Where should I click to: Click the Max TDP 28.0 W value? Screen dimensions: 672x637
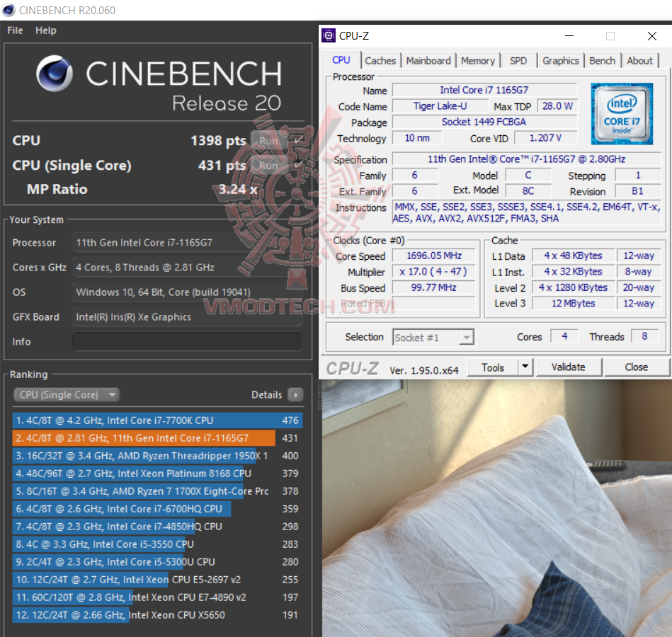pyautogui.click(x=557, y=105)
